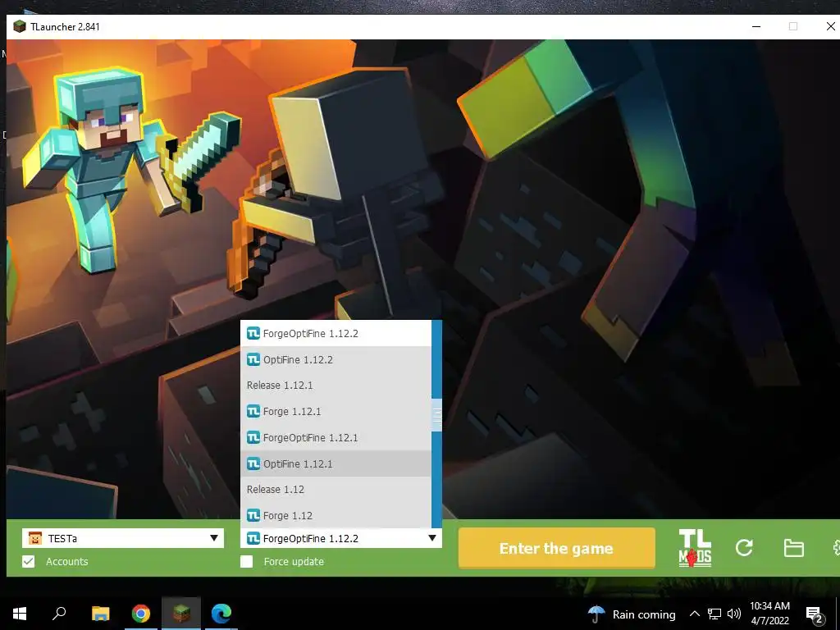
Task: Close the TLauncher window
Action: coord(830,26)
